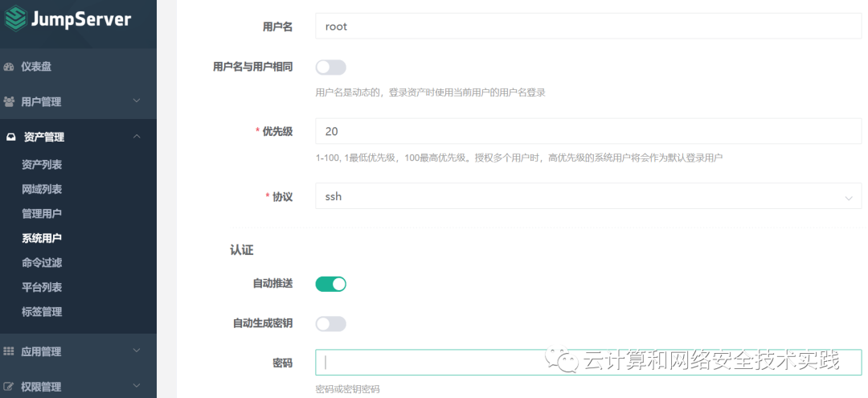Open 管理用户 in the sidebar
The width and height of the screenshot is (868, 398).
(42, 214)
